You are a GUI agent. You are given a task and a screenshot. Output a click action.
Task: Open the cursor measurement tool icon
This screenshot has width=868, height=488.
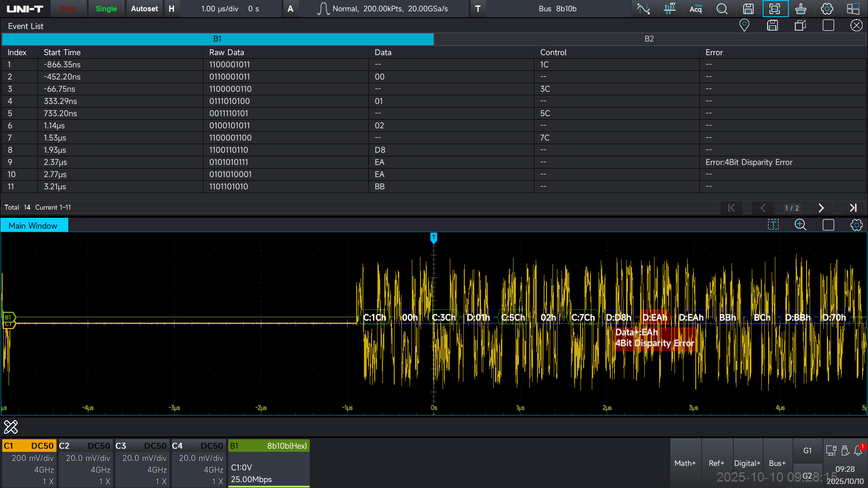click(x=643, y=9)
